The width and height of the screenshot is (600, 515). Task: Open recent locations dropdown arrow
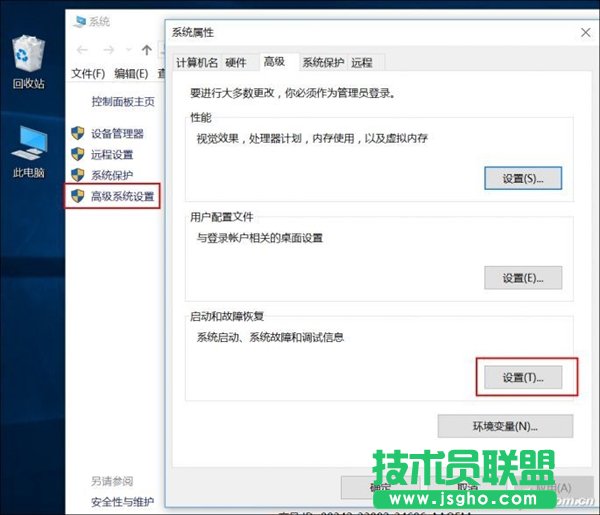(128, 50)
